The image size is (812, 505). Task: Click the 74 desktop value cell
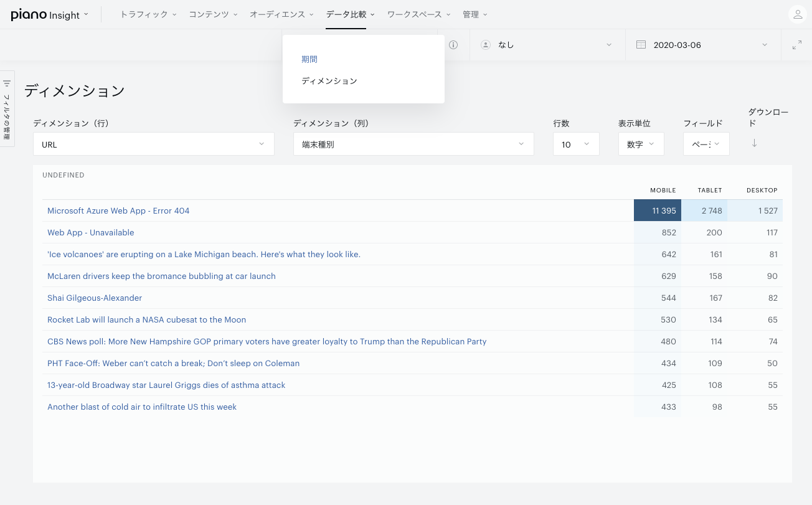pos(755,341)
